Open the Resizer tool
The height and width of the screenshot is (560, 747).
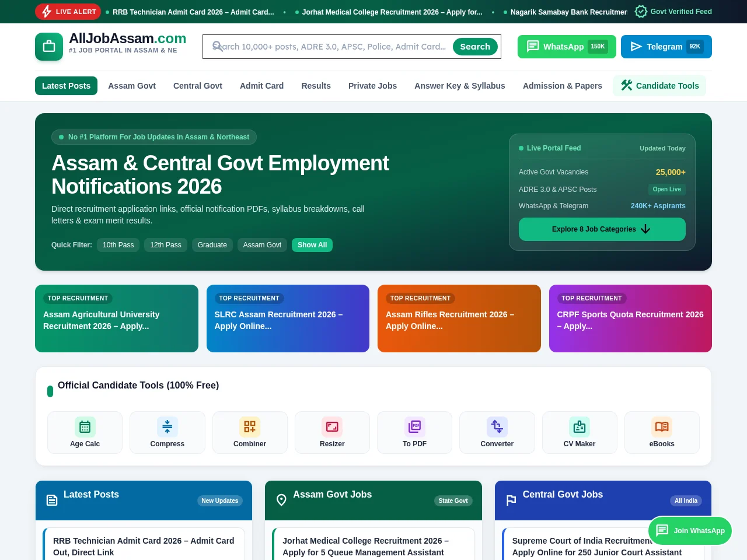pos(332,432)
